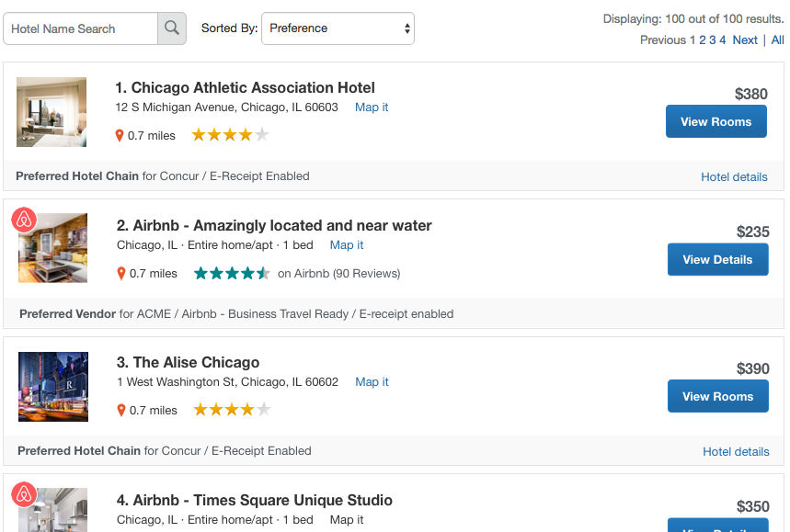
Task: Click the Airbnb logo badge on Times Square listing
Action: coord(24,494)
